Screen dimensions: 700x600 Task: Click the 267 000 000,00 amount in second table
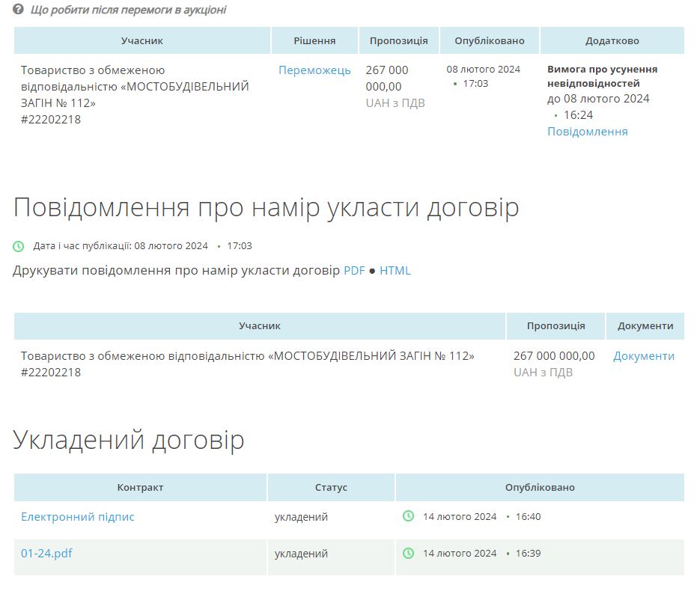[x=554, y=356]
